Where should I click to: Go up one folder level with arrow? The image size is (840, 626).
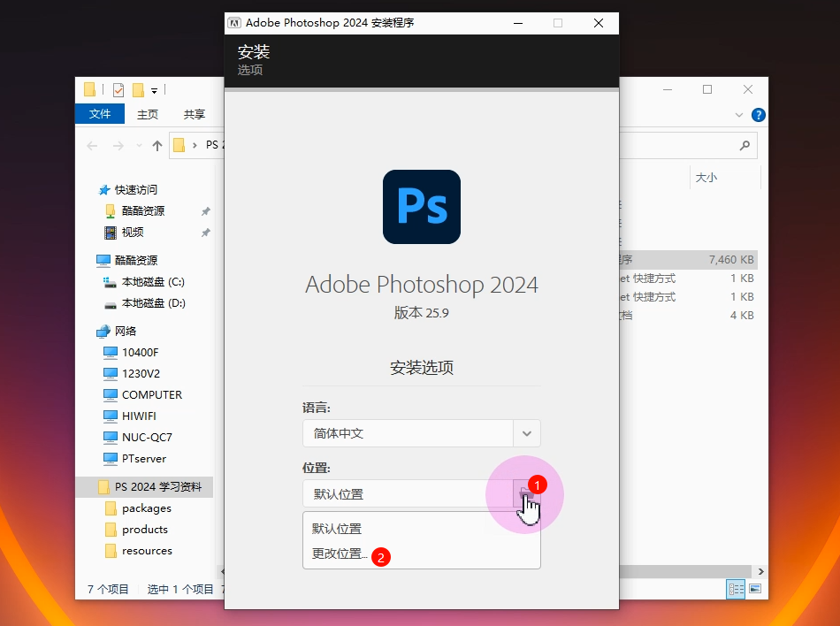(x=157, y=146)
